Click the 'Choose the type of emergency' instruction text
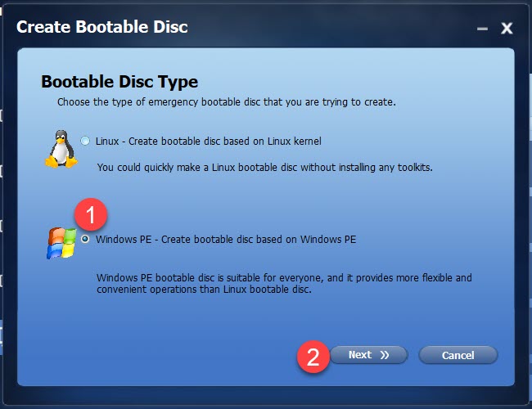Viewport: 532px width, 409px height. click(x=226, y=102)
